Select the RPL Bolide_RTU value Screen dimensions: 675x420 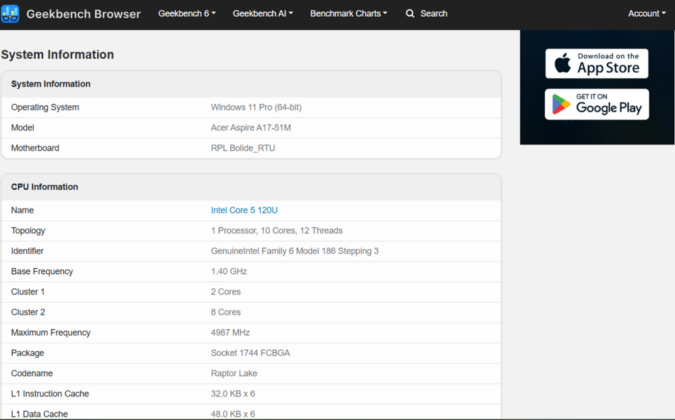tap(243, 148)
